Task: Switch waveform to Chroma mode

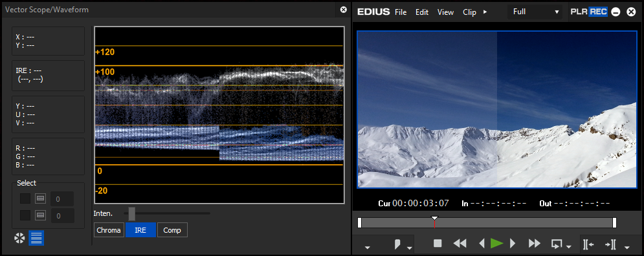Action: (109, 230)
